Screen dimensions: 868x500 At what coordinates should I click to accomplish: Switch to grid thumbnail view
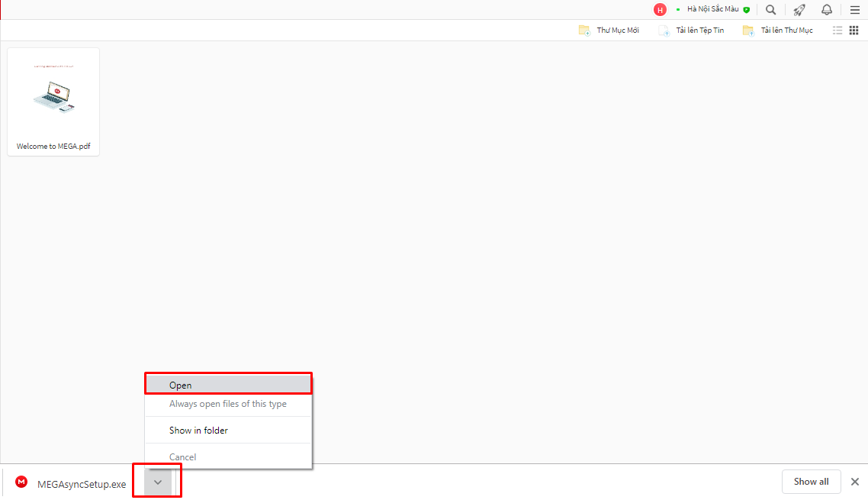(854, 31)
